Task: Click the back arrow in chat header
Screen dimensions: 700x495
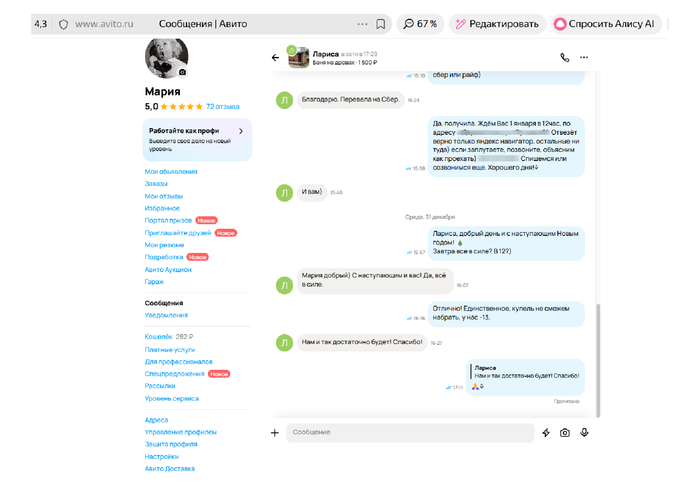Action: pos(275,57)
